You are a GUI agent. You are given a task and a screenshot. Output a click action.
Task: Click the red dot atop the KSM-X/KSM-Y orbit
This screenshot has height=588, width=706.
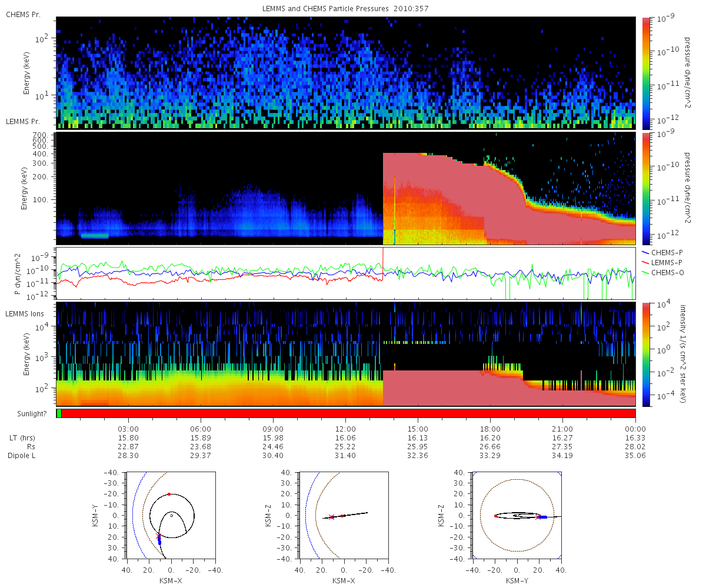169,494
